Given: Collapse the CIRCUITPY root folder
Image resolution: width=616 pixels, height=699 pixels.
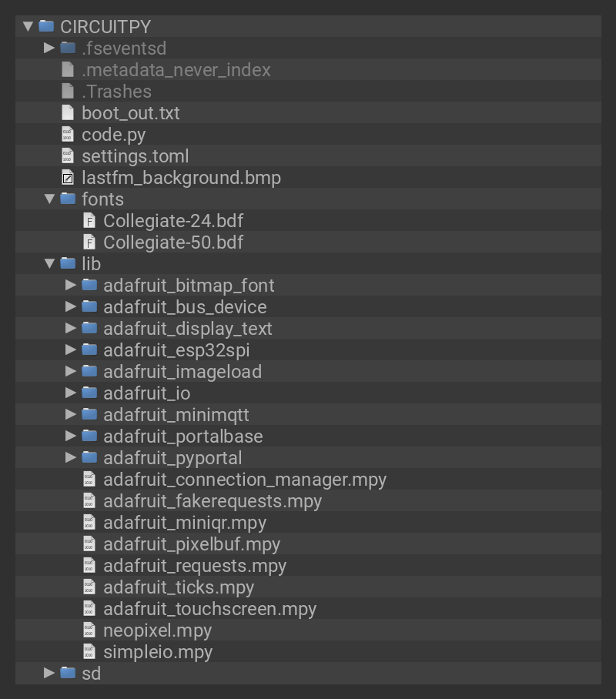Looking at the screenshot, I should 28,26.
